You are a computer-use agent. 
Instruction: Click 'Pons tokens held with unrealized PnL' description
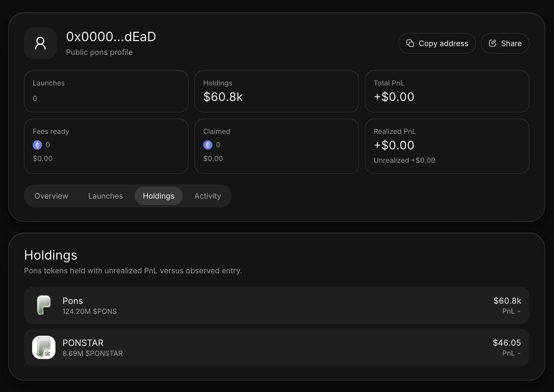(133, 271)
